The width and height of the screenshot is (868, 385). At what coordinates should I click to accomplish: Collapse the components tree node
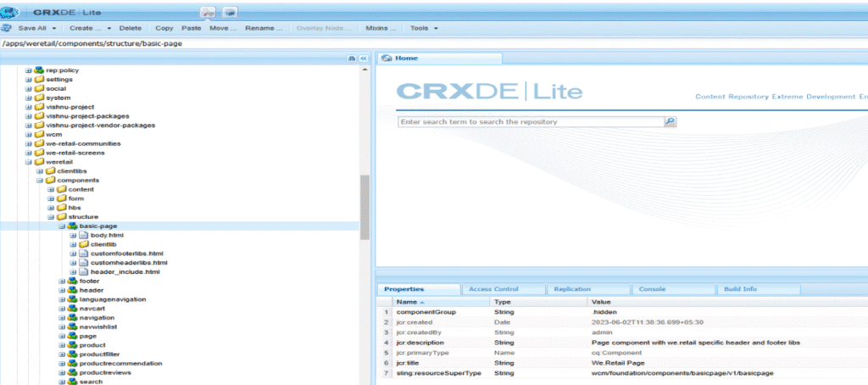40,180
